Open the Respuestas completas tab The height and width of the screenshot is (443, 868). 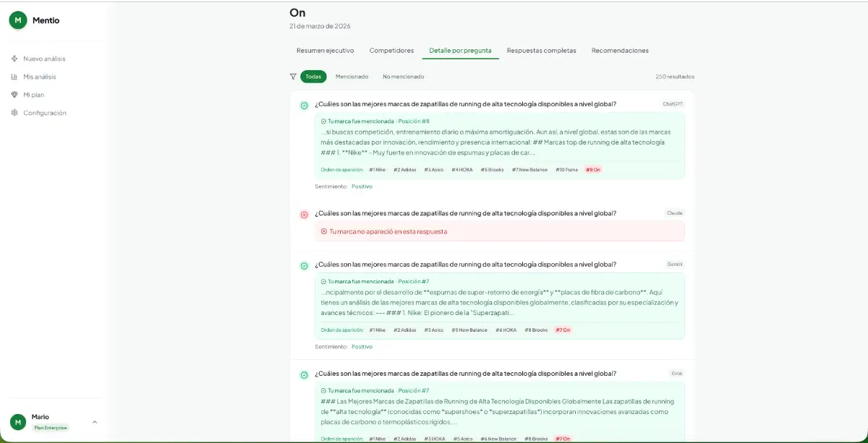point(542,51)
